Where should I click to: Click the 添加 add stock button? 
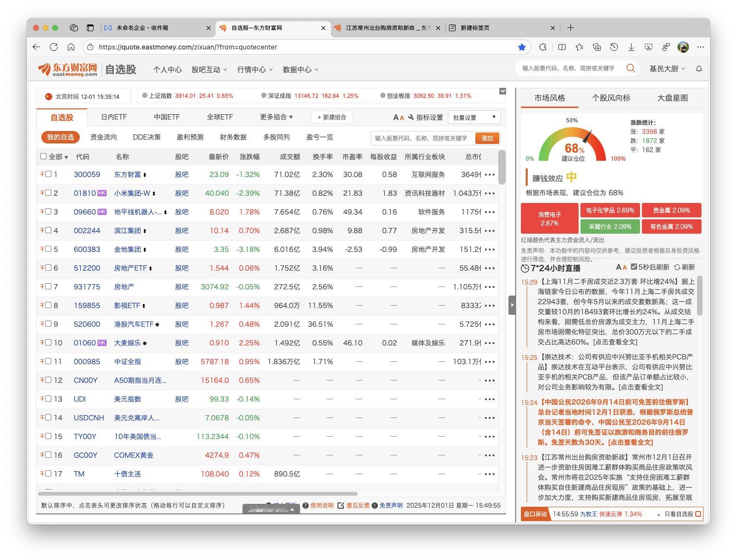pyautogui.click(x=487, y=138)
